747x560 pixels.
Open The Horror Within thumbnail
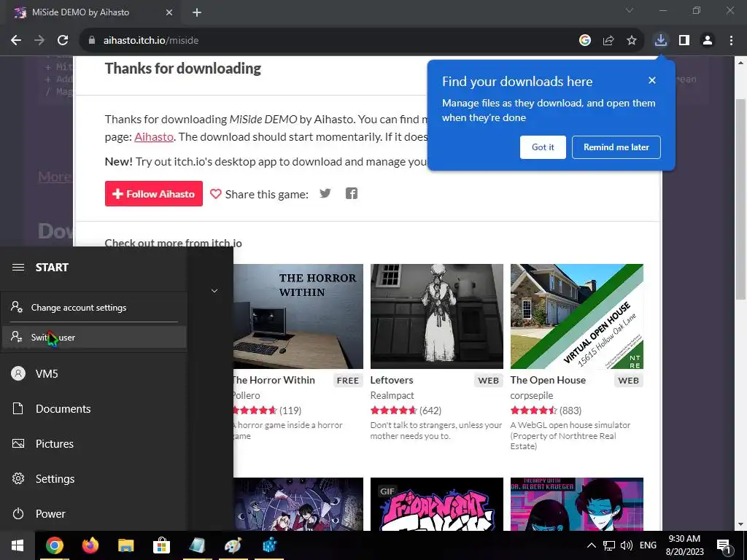(x=298, y=316)
